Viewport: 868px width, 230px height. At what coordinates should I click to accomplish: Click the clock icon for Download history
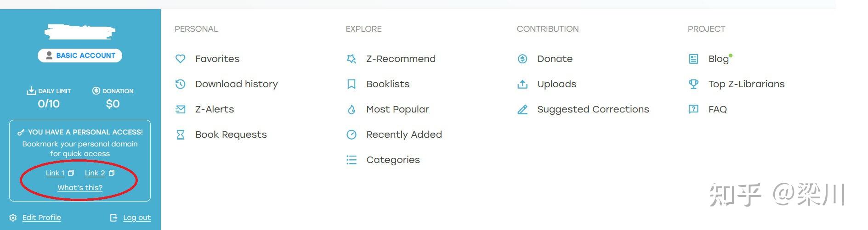tap(180, 84)
